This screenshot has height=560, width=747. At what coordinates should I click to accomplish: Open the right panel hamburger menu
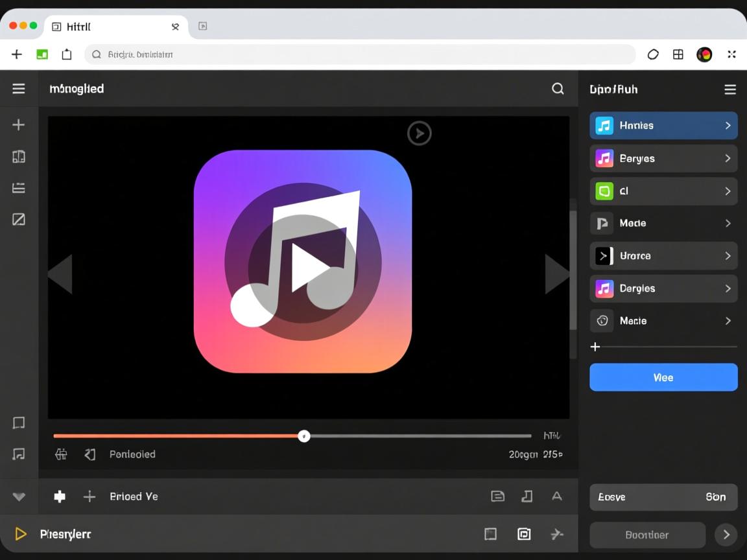730,89
